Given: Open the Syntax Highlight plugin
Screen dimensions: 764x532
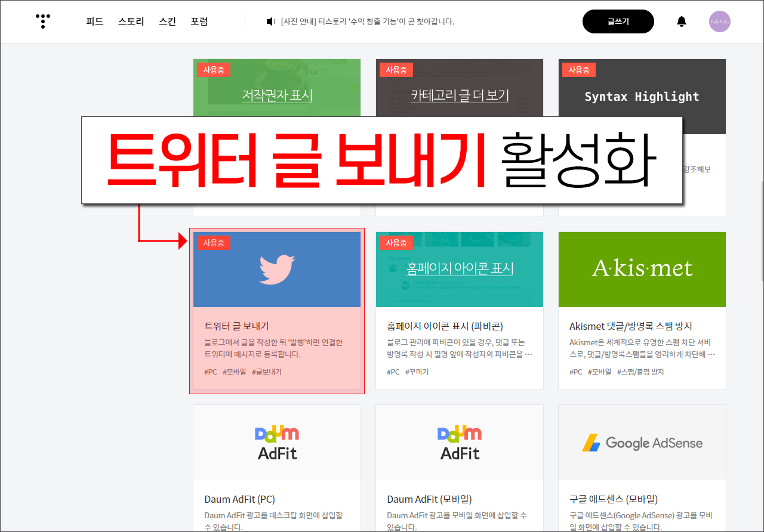Looking at the screenshot, I should tap(642, 97).
